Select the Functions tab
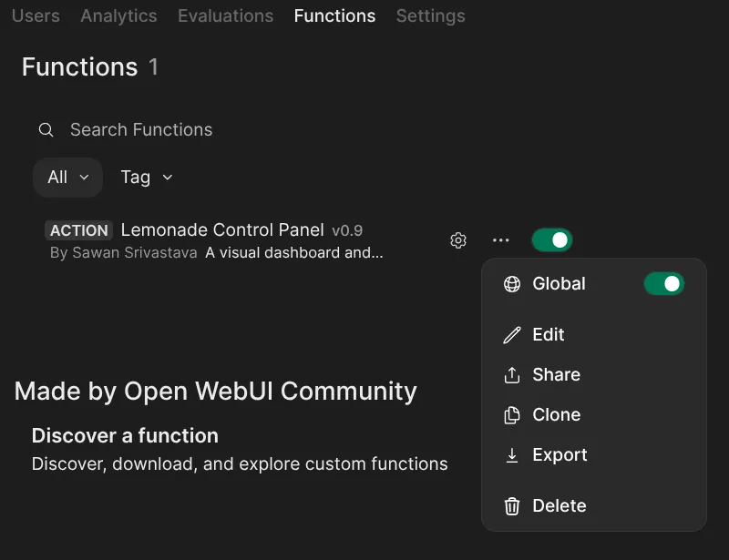 [x=334, y=15]
